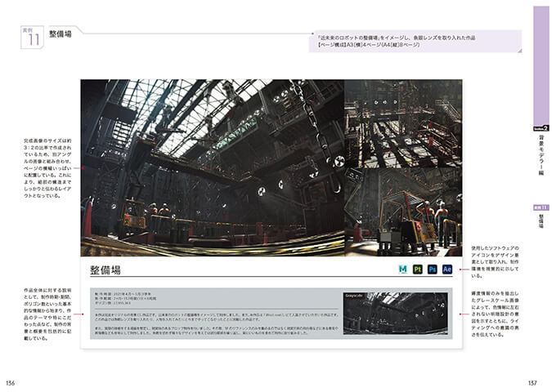
Task: Click the After Effects Ae icon
Action: coord(447,269)
